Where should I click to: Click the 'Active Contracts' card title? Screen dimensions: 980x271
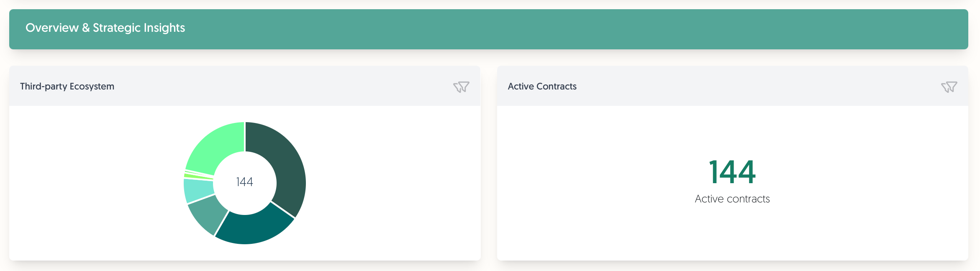tap(542, 86)
